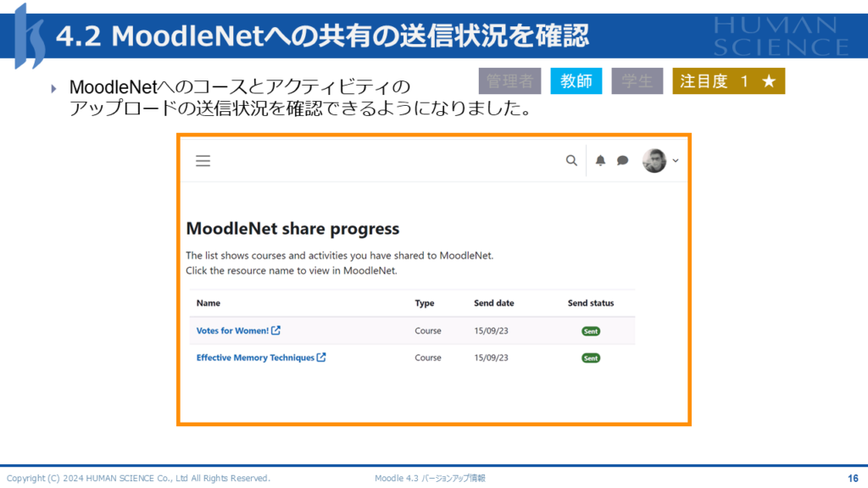The height and width of the screenshot is (488, 868).
Task: Click Sent badge in Effective Memory Techniques row
Action: tap(591, 358)
